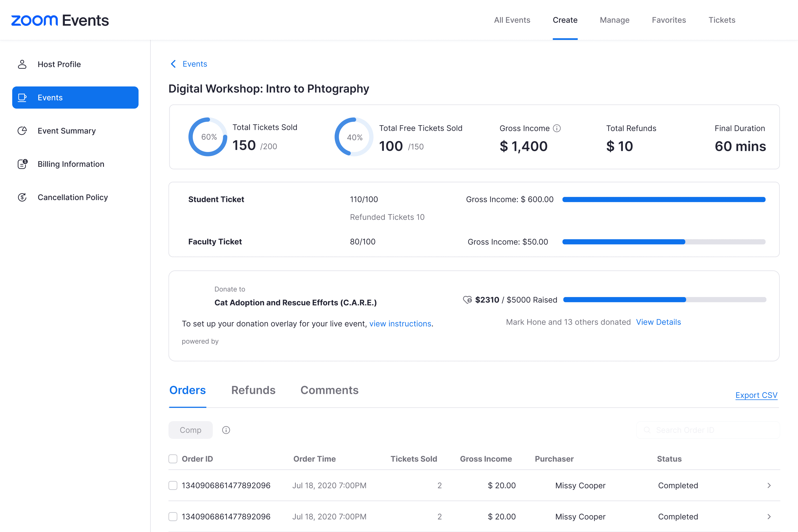Click the Gross Income info icon

pyautogui.click(x=557, y=128)
